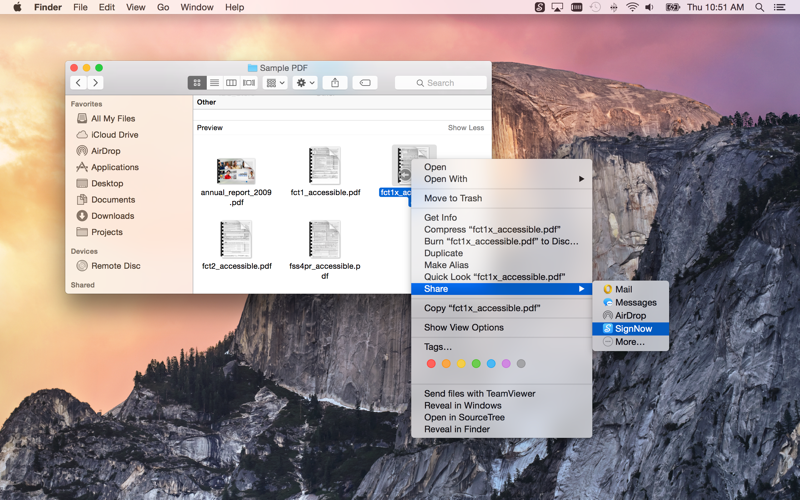
Task: Open the Go menu in menu bar
Action: tap(163, 7)
